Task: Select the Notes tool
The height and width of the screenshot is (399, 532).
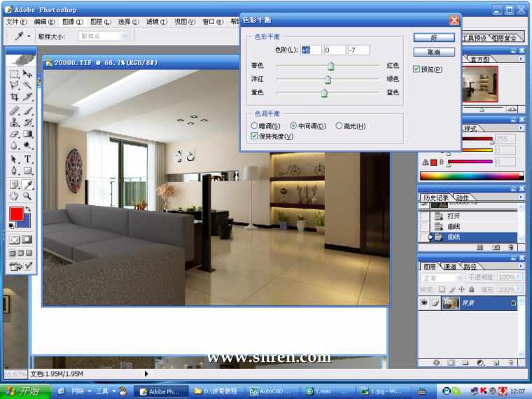Action: tap(14, 185)
